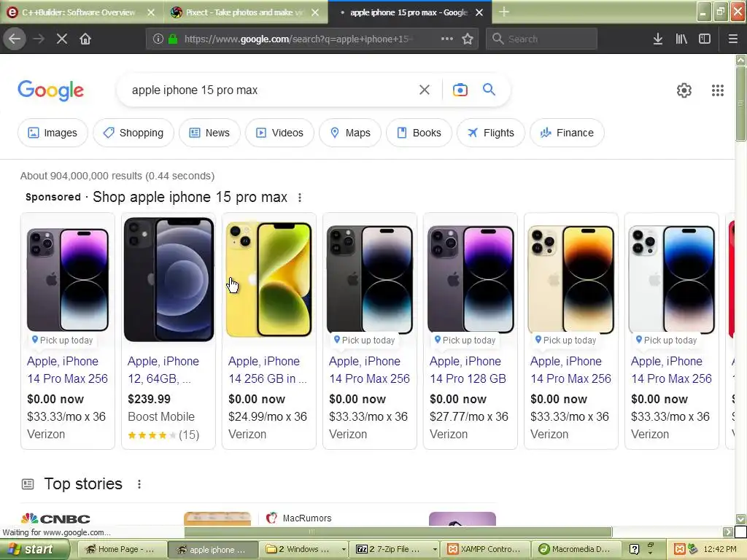Filter results by News

pos(209,133)
